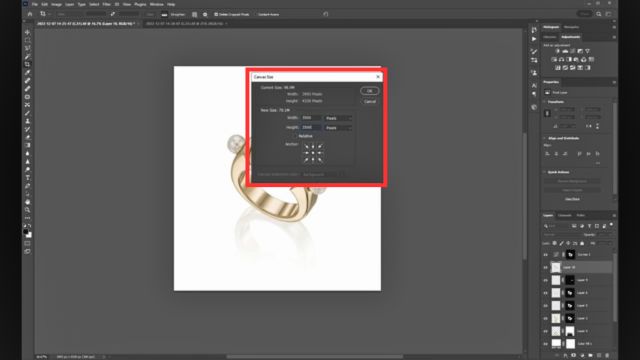Select the Rectangular Marquee tool

[x=27, y=40]
